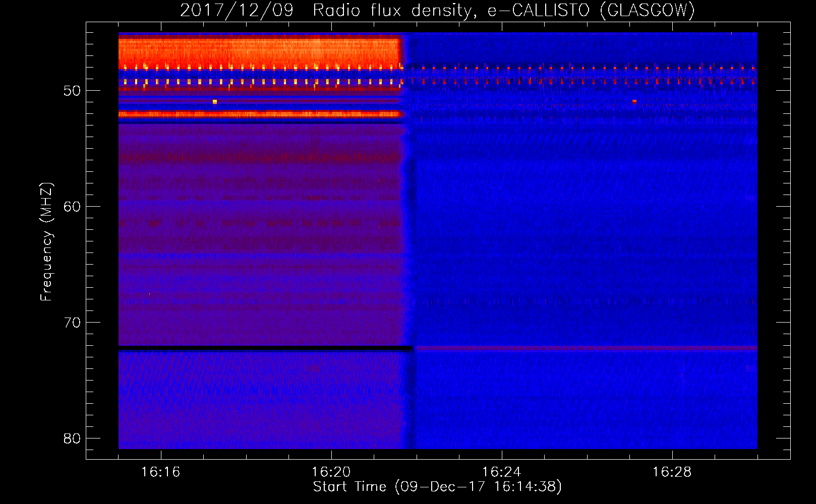The width and height of the screenshot is (816, 504).
Task: Click the "Start Time (09-Dec-17 16:14:38)" x-axis label
Action: (x=437, y=487)
